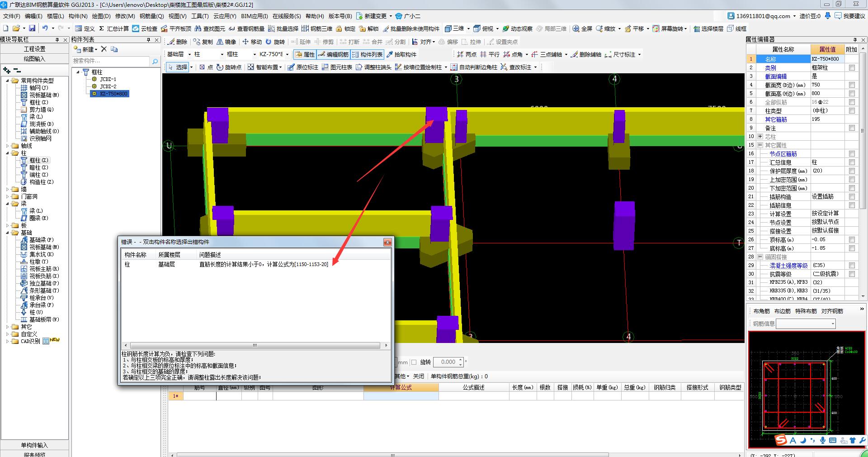Activate 批量选择 batch select
This screenshot has width=868, height=457.
tap(283, 29)
